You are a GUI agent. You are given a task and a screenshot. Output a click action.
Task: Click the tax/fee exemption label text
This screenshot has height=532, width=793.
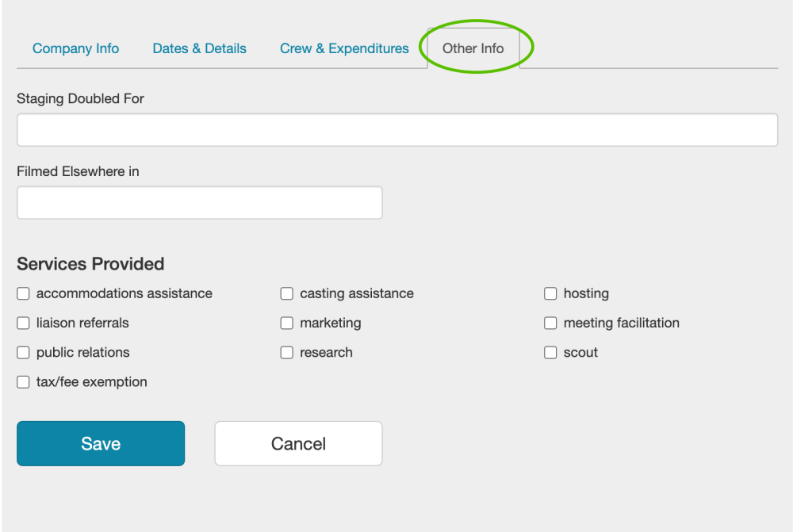(x=92, y=382)
